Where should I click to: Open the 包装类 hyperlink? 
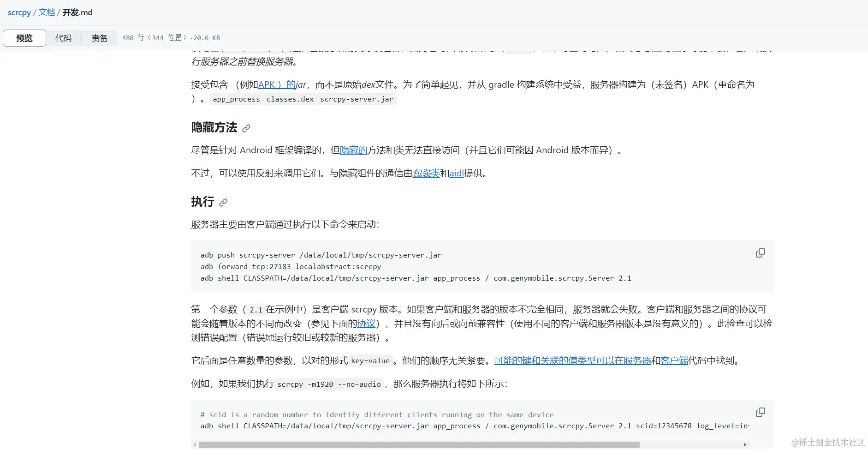click(426, 173)
